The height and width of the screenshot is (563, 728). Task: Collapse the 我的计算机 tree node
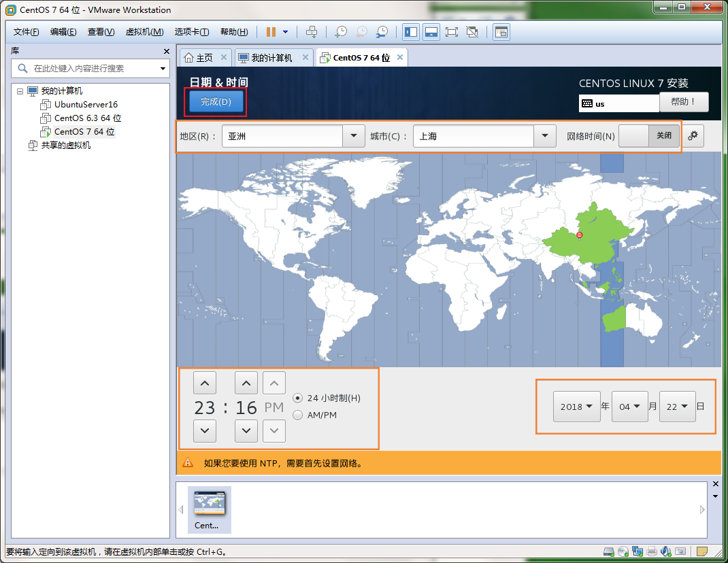pyautogui.click(x=20, y=91)
